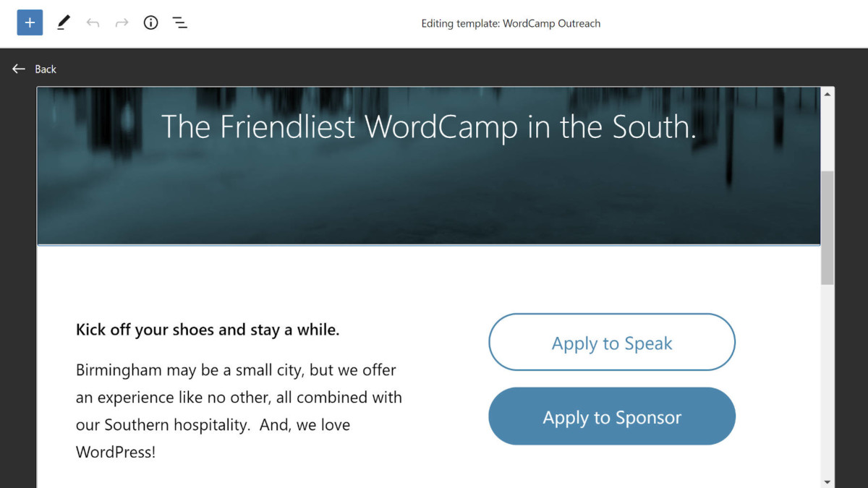Click the word 'Birmingham' in the paragraph
The image size is (868, 488).
click(119, 370)
